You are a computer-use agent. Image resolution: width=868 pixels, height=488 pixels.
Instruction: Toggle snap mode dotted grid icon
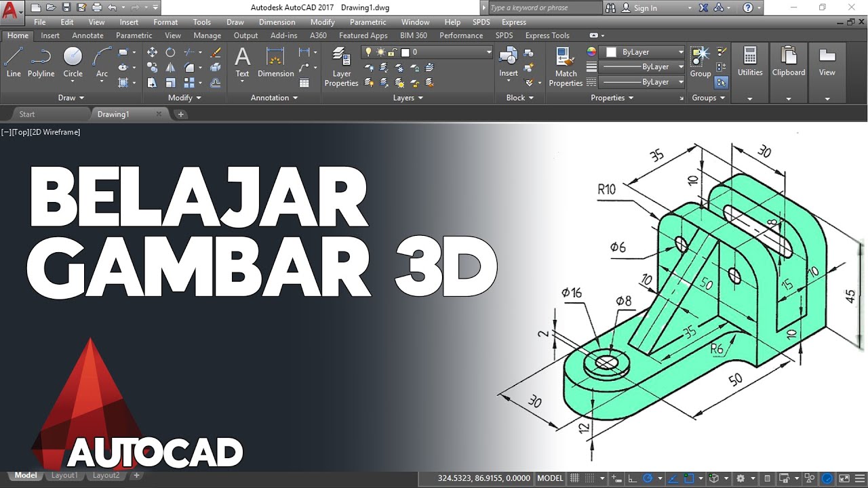[589, 478]
